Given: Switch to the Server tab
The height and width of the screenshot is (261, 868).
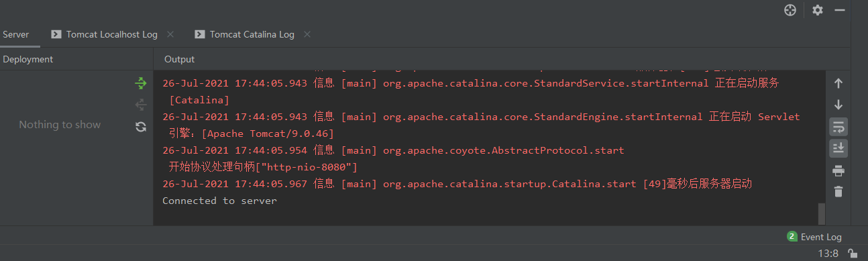Looking at the screenshot, I should point(15,34).
